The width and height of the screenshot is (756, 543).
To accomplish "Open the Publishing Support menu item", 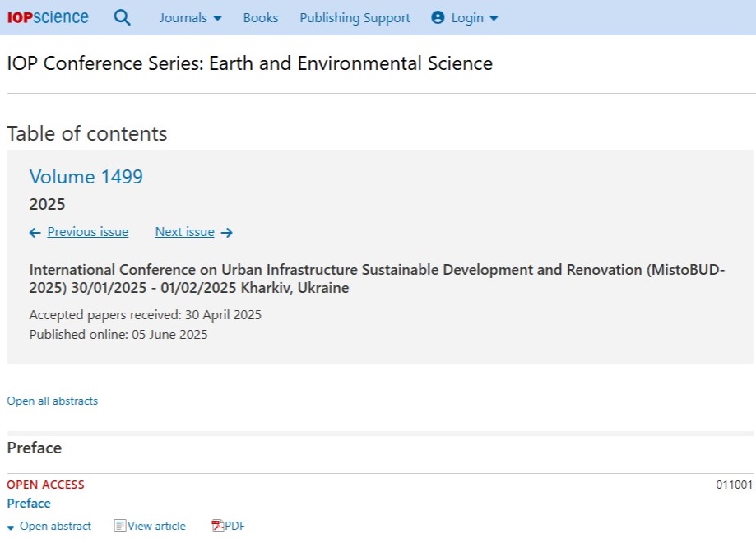I will (355, 18).
